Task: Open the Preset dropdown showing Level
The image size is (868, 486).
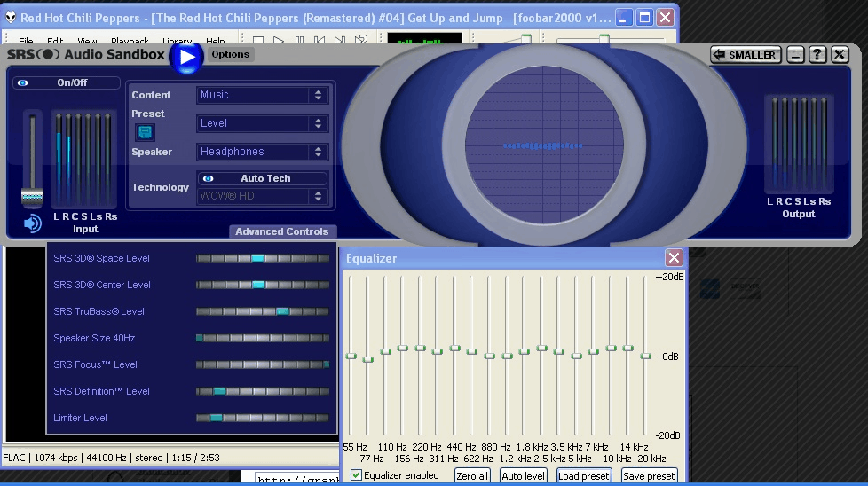Action: pyautogui.click(x=262, y=123)
